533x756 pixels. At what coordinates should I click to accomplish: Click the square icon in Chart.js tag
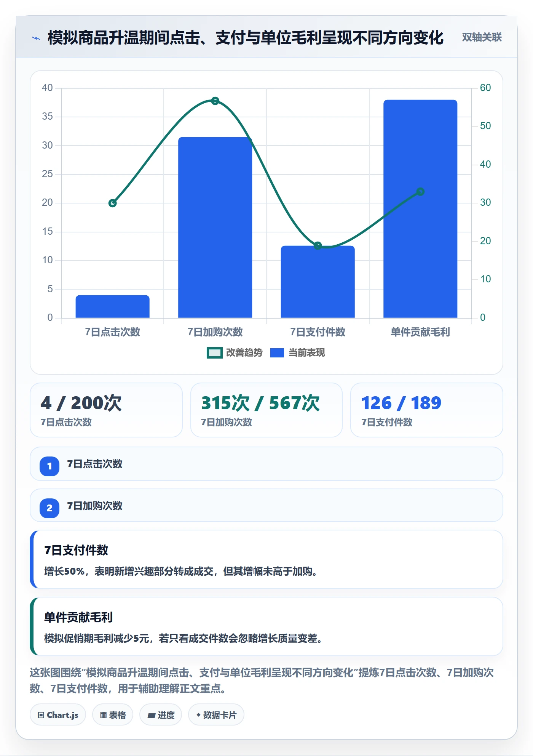(41, 715)
